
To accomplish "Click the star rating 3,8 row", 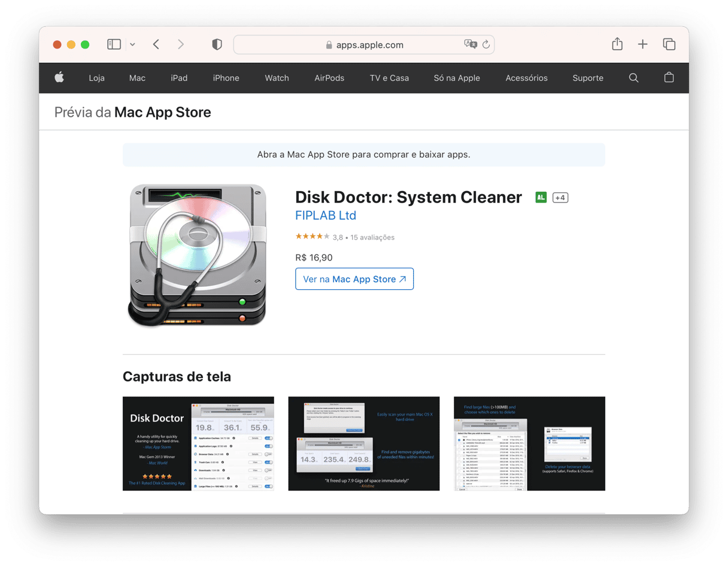I will pos(345,237).
